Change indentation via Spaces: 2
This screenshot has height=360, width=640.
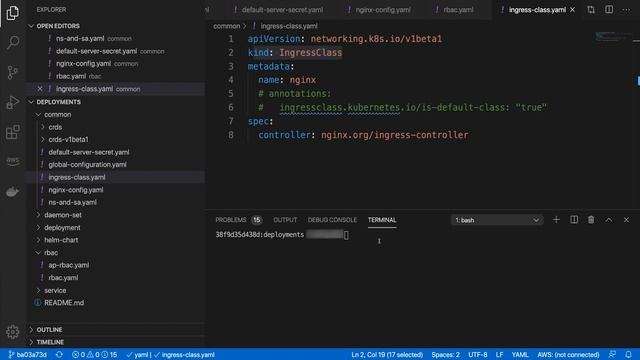coord(445,355)
